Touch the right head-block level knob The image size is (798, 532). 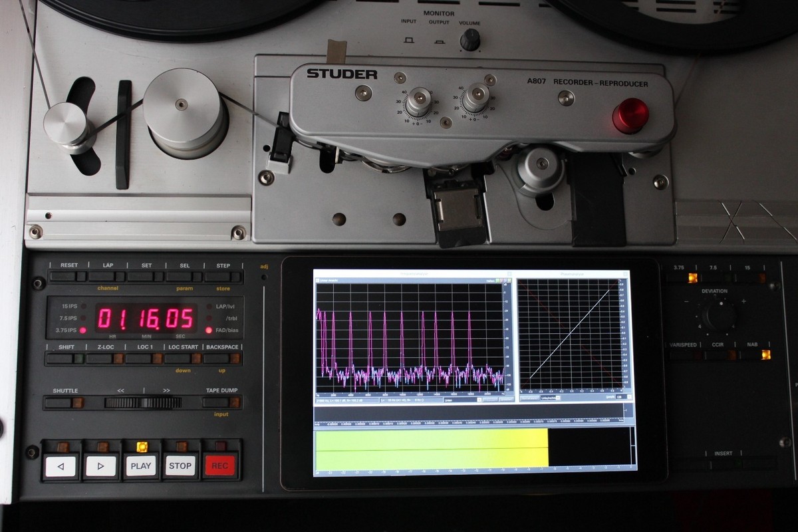click(x=475, y=98)
